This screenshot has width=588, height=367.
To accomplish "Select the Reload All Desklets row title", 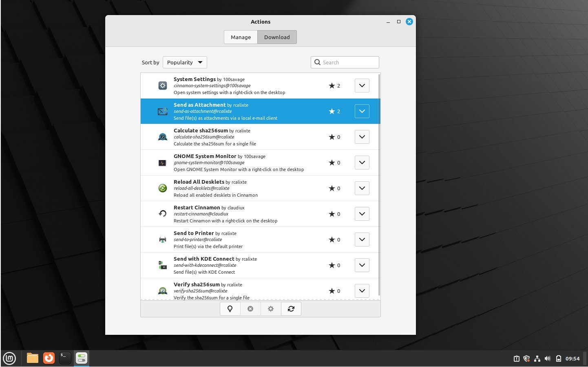I will click(x=199, y=182).
